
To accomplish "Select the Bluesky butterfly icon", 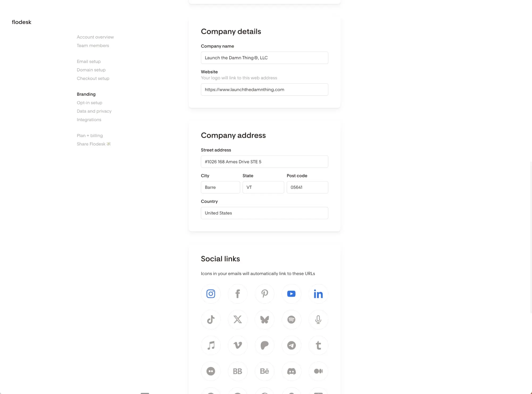I will point(264,320).
